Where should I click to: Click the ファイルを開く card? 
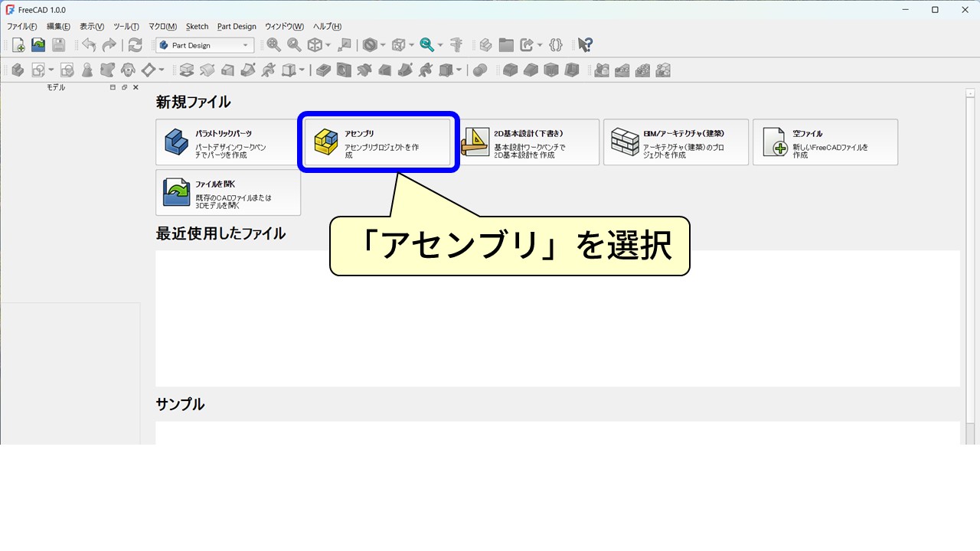[228, 193]
